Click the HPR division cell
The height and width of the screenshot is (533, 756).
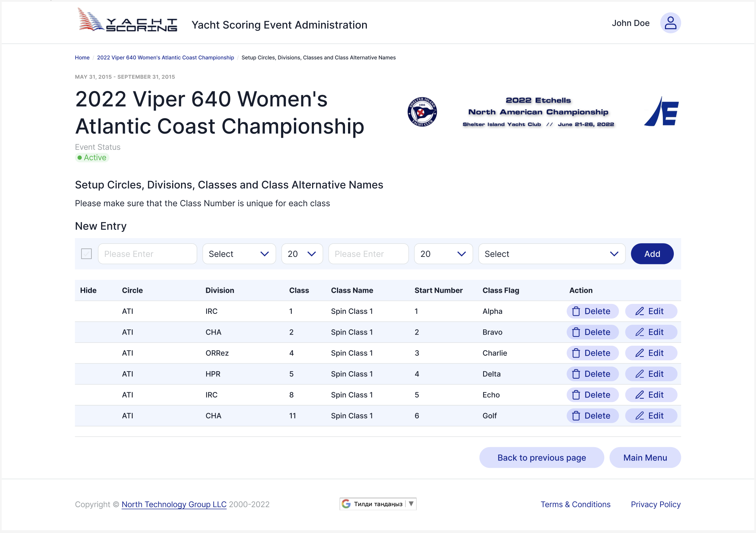(213, 374)
